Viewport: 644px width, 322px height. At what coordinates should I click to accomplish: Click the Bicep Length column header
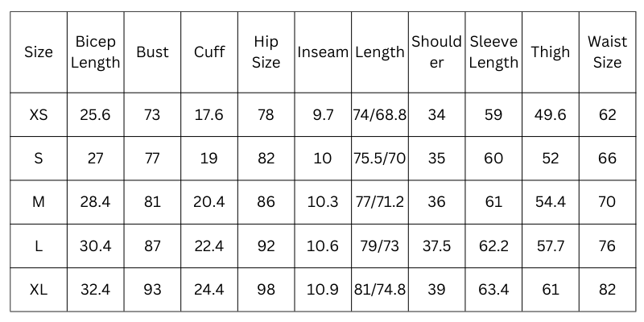click(95, 52)
